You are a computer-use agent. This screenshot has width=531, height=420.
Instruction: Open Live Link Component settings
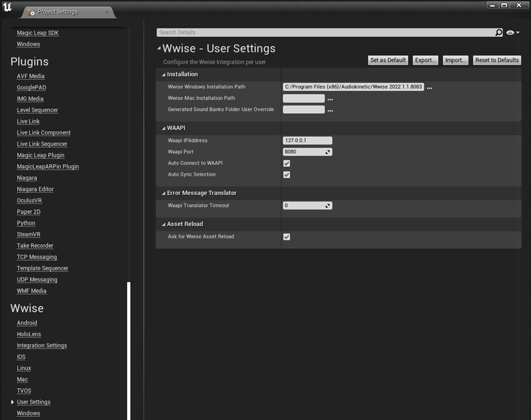44,133
